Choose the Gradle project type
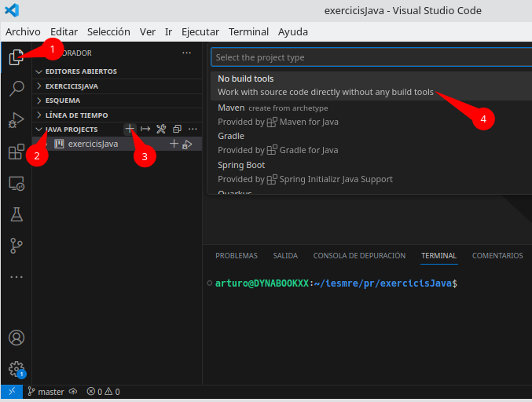 point(372,143)
